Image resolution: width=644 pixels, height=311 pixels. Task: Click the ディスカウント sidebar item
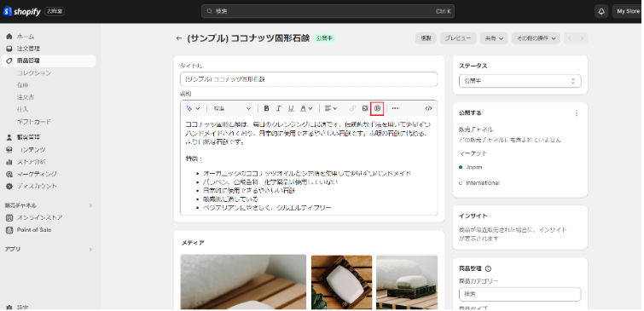coord(37,187)
